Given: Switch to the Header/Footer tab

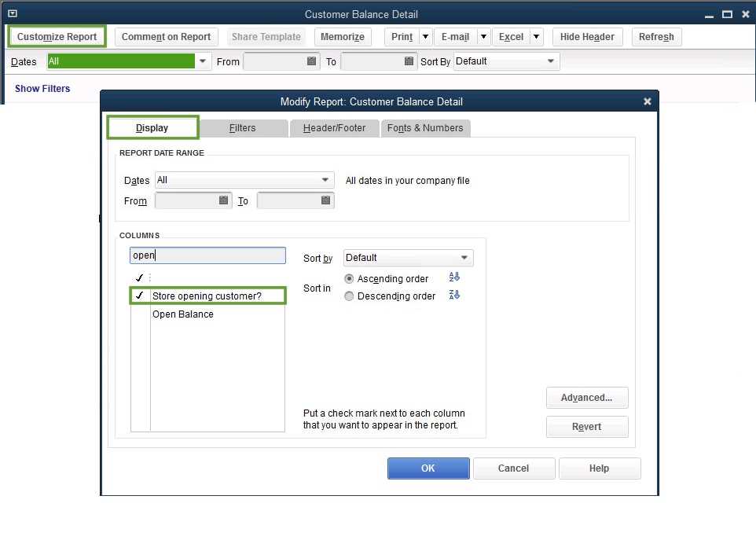Looking at the screenshot, I should point(334,128).
